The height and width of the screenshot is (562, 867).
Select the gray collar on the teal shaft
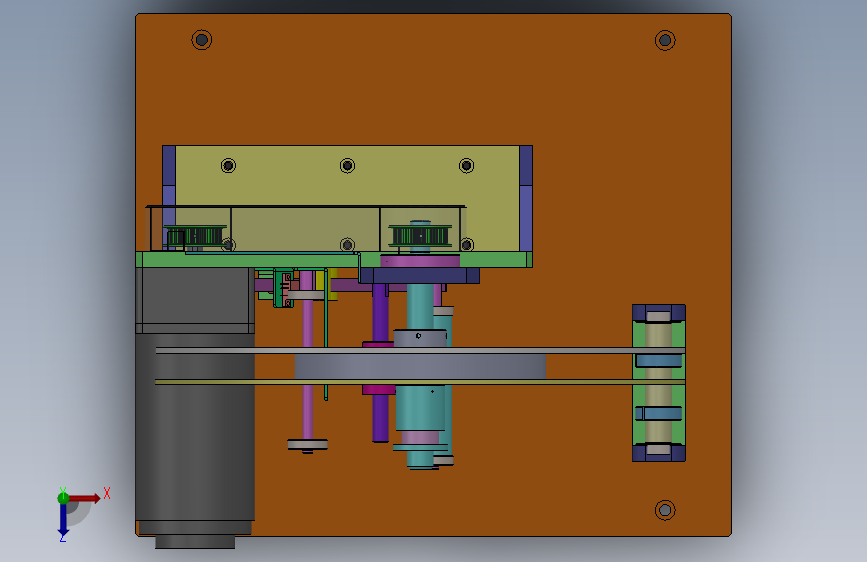(420, 339)
